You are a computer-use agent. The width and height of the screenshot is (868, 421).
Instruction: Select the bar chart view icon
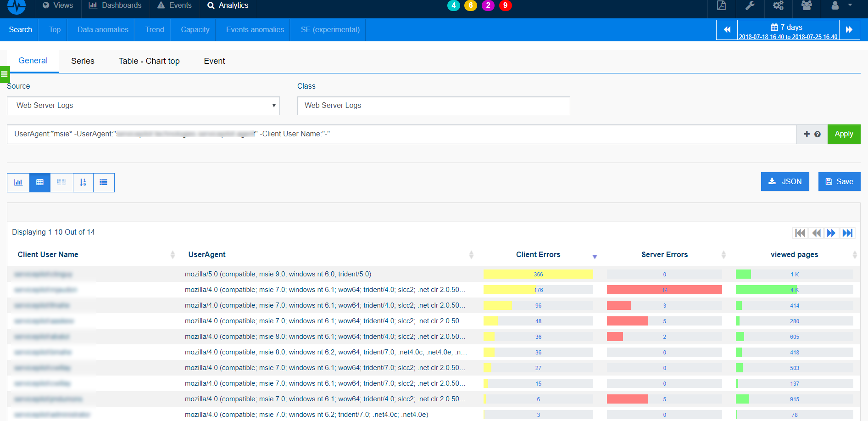coord(18,182)
